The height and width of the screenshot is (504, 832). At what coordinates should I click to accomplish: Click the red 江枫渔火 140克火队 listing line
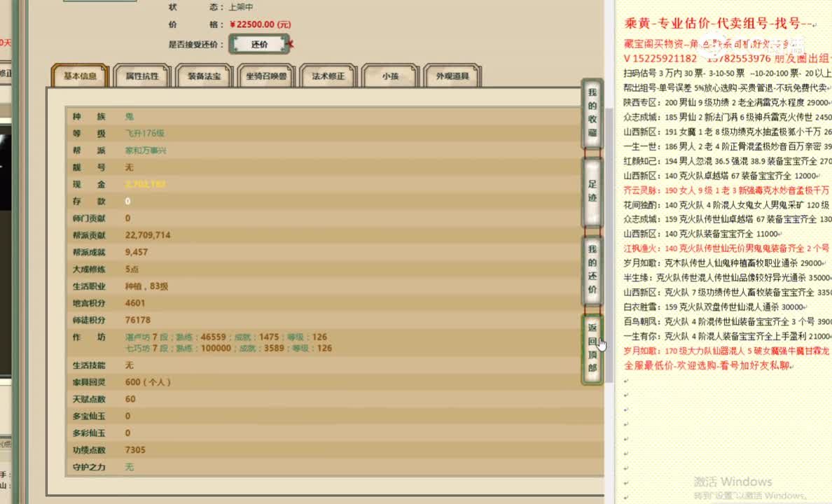point(728,248)
